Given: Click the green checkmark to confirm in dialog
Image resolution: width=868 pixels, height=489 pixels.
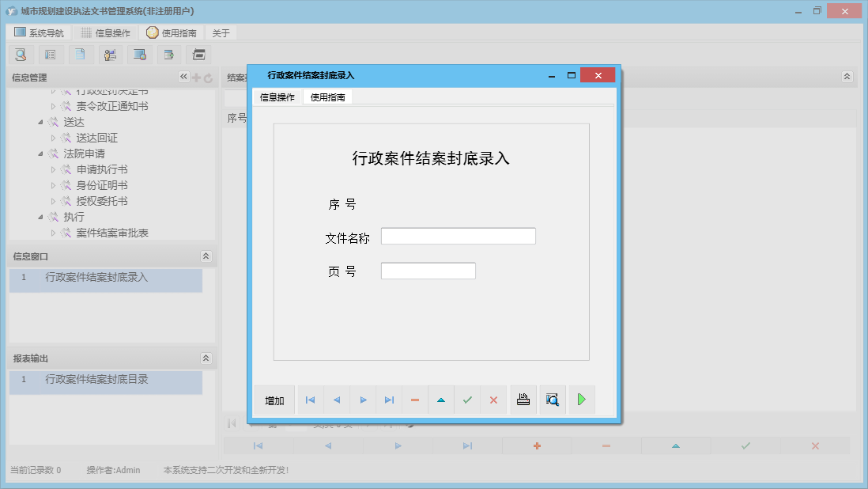Looking at the screenshot, I should (x=467, y=400).
